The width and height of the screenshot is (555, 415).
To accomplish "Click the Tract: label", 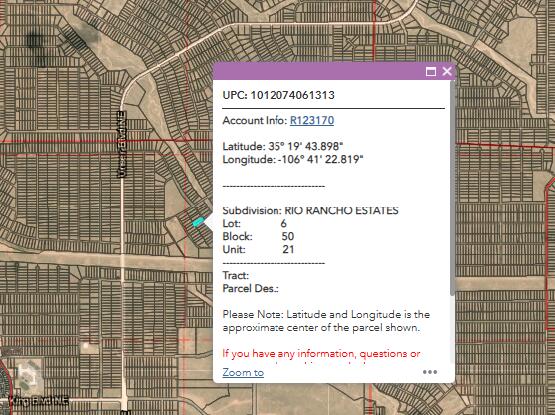I will click(x=236, y=275).
